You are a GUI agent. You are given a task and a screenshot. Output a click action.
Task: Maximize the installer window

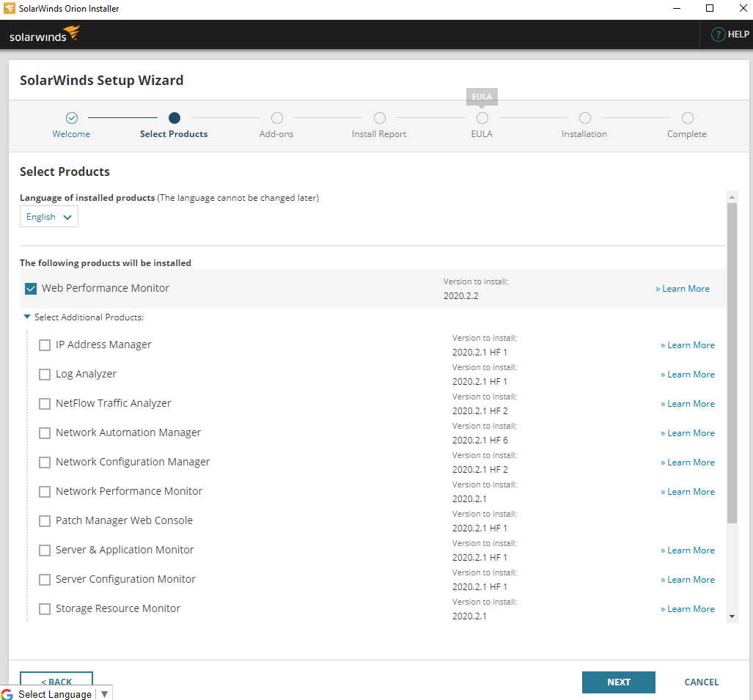(710, 8)
